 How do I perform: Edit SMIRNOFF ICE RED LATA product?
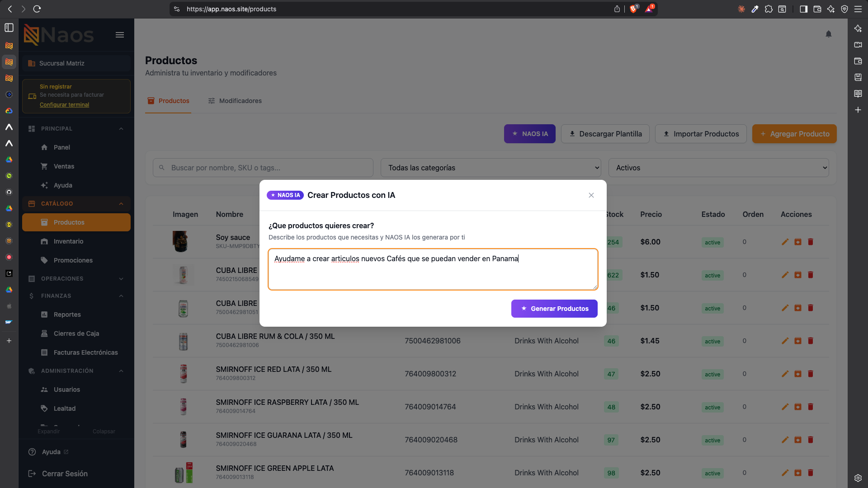pyautogui.click(x=785, y=374)
